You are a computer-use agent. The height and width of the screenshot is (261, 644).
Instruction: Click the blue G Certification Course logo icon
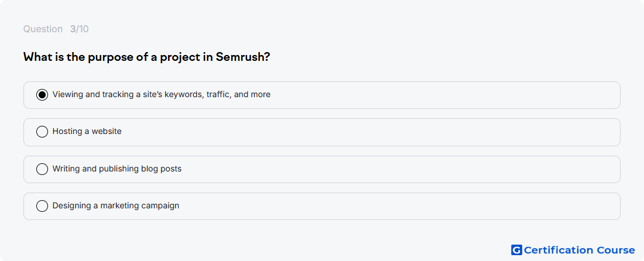[x=516, y=250]
